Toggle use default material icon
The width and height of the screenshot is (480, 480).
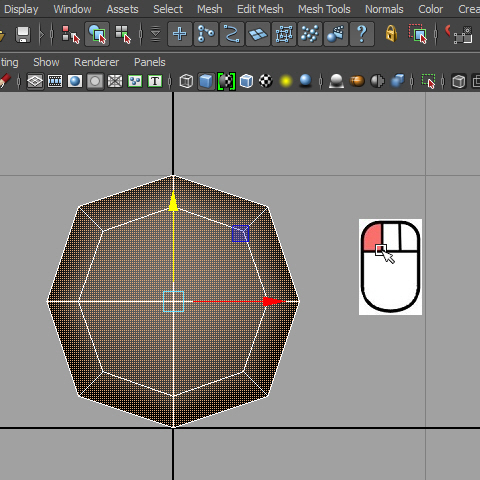tap(226, 81)
